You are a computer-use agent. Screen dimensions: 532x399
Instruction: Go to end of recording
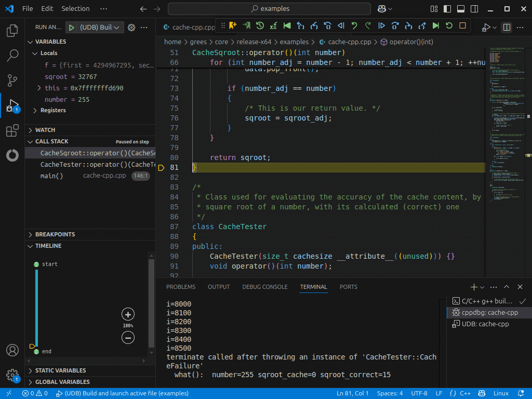pos(436,26)
